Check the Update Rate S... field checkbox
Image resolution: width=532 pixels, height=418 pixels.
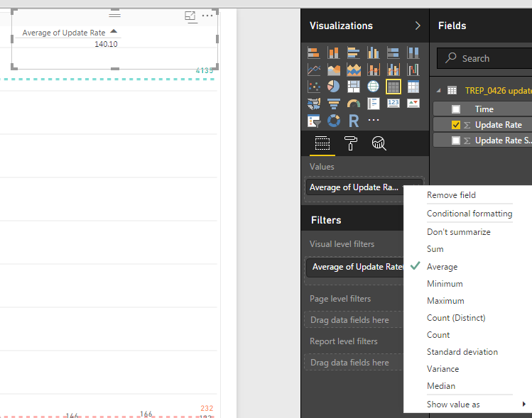(x=456, y=141)
